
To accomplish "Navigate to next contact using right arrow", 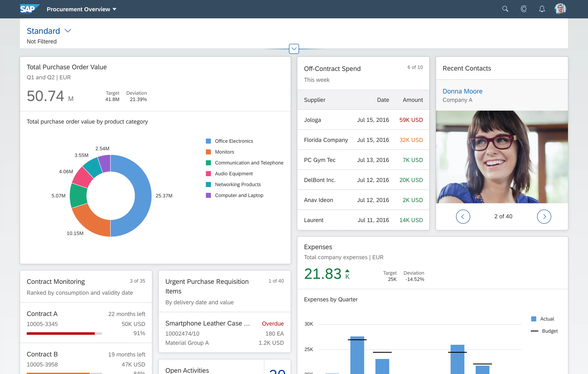I will tap(544, 216).
